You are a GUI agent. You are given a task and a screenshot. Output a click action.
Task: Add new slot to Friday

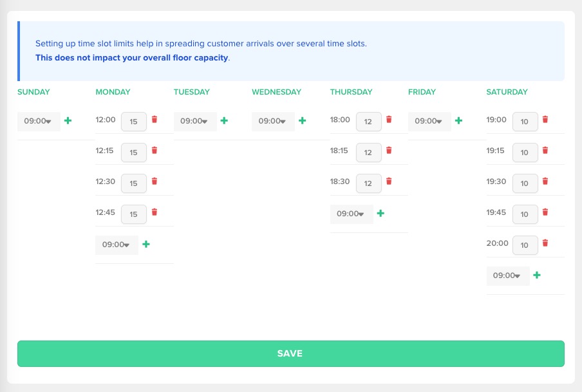coord(459,120)
